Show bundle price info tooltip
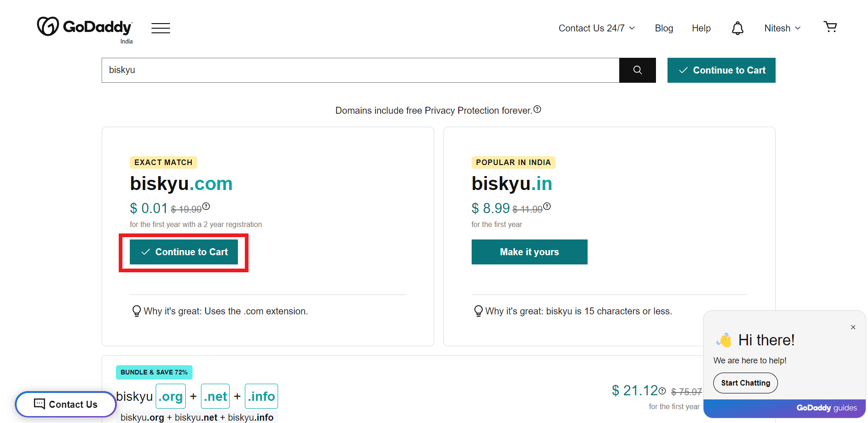Screen dimensions: 868x423 coord(662,391)
